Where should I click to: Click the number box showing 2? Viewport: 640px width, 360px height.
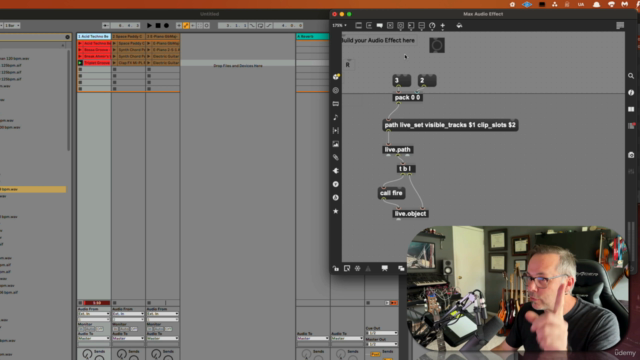(427, 80)
